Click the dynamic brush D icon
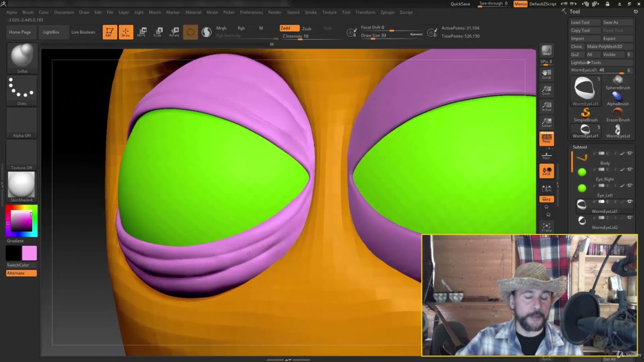 coord(432,32)
